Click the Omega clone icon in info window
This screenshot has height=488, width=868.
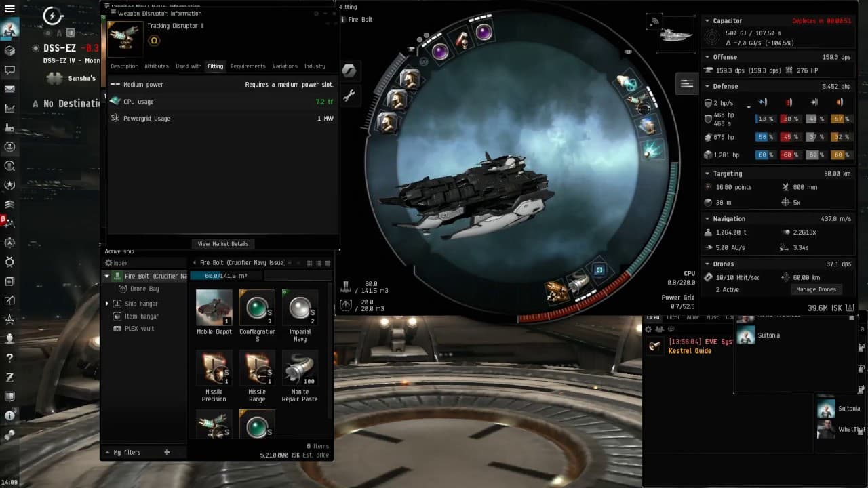(x=154, y=41)
